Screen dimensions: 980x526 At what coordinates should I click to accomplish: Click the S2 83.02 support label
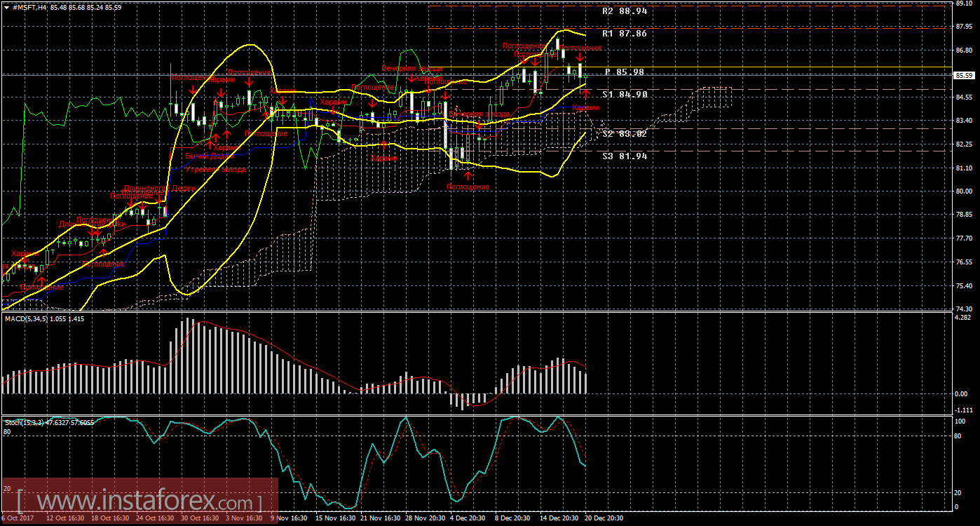pyautogui.click(x=625, y=133)
